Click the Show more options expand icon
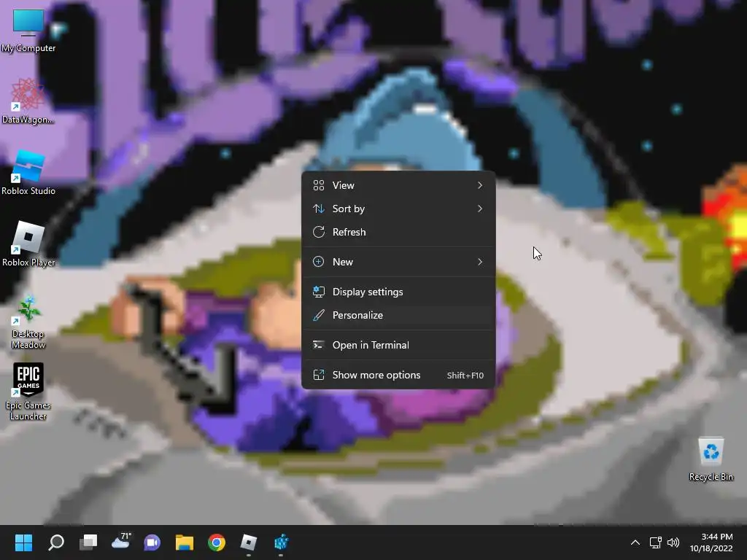Screen dimensions: 747x560 pyautogui.click(x=319, y=376)
